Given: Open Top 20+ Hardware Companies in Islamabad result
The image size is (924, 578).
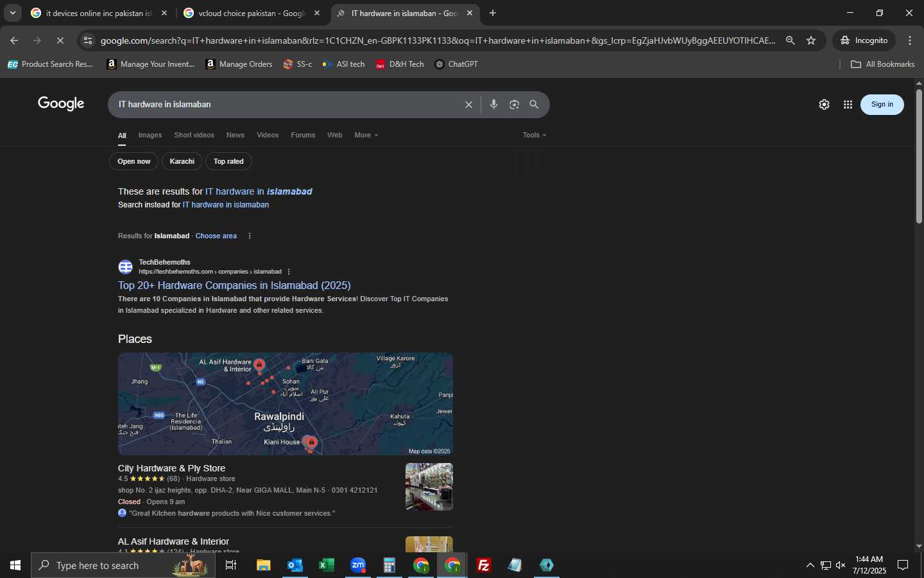Looking at the screenshot, I should tap(234, 285).
